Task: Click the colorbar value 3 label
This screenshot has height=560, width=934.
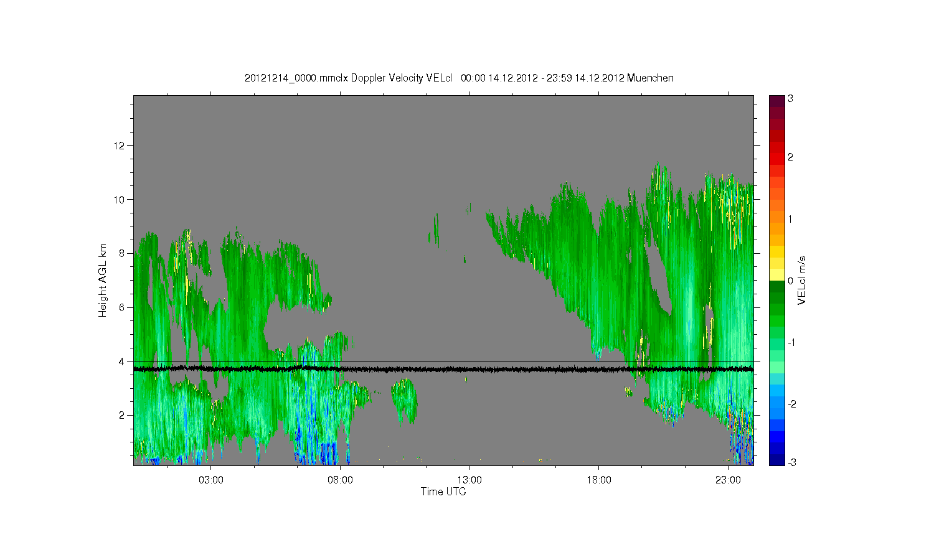Action: point(790,99)
